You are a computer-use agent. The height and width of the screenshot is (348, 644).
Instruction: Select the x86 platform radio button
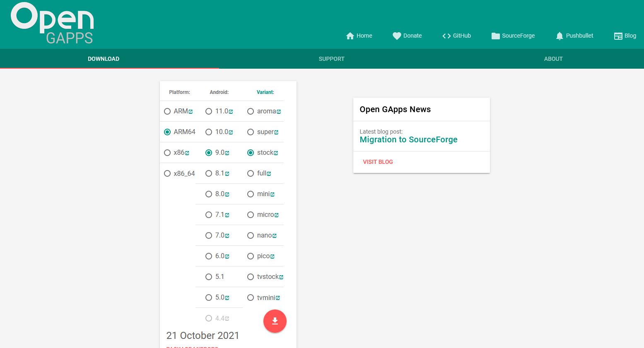pos(167,153)
